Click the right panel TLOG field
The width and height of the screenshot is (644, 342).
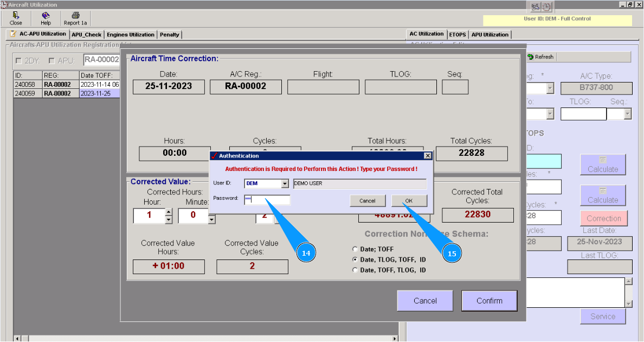pos(583,114)
